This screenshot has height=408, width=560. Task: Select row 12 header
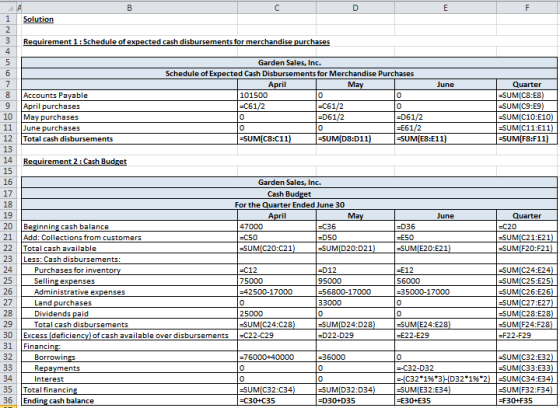tap(8, 139)
